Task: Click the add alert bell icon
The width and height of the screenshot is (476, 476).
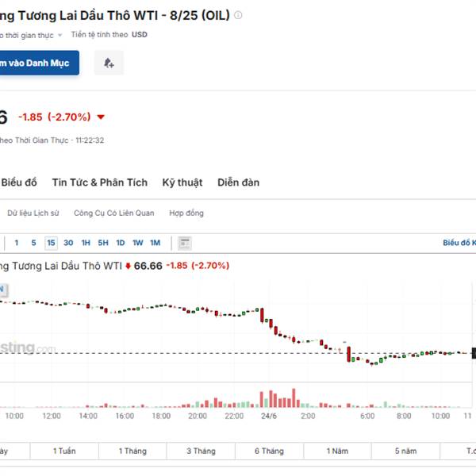Action: click(109, 63)
